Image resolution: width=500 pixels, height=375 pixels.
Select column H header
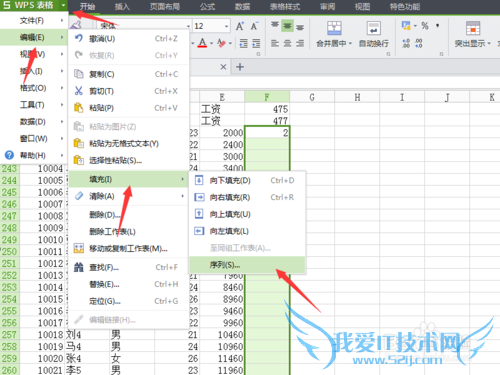357,97
